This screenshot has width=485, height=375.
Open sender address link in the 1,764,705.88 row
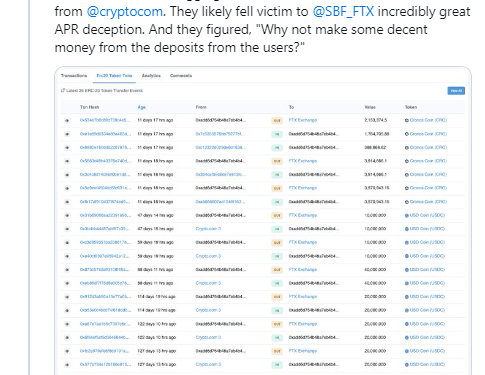220,134
